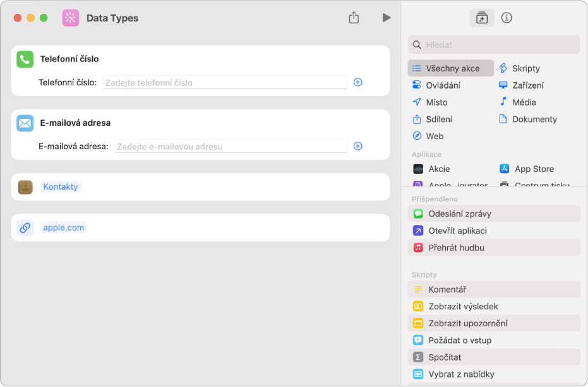Screen dimensions: 588x387
Task: Add Vybrat z nabídky action
Action: click(x=494, y=374)
